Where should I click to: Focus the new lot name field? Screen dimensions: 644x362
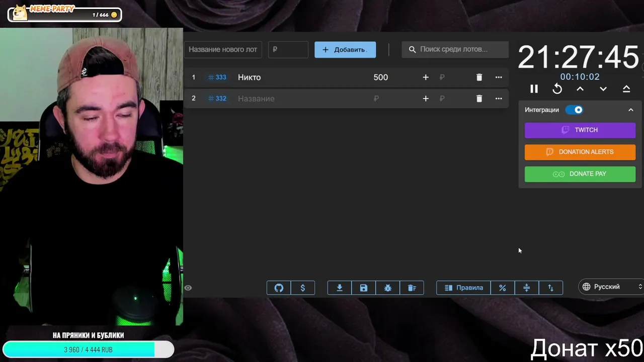tap(223, 49)
